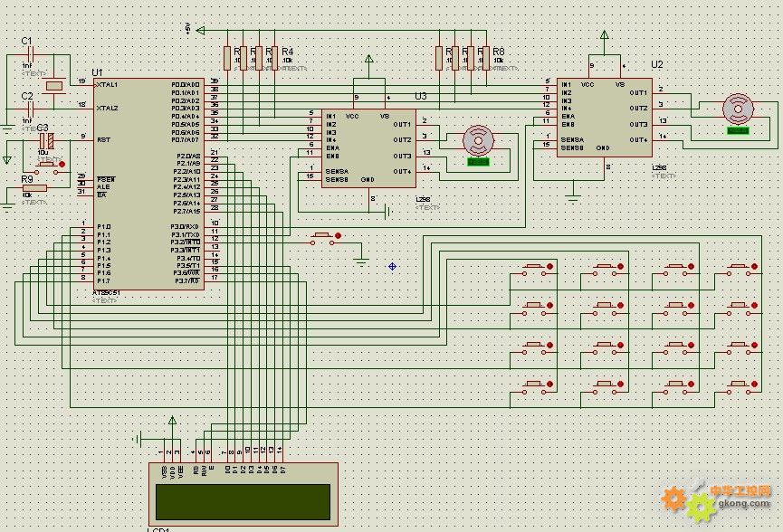Viewport: 783px width, 532px height.
Task: Click the P1.7 pin label
Action: tap(104, 281)
